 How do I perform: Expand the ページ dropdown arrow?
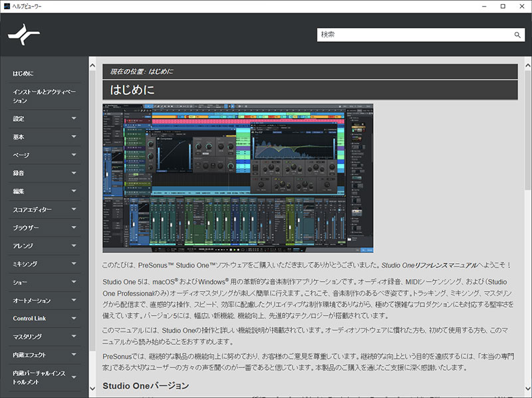pos(74,155)
